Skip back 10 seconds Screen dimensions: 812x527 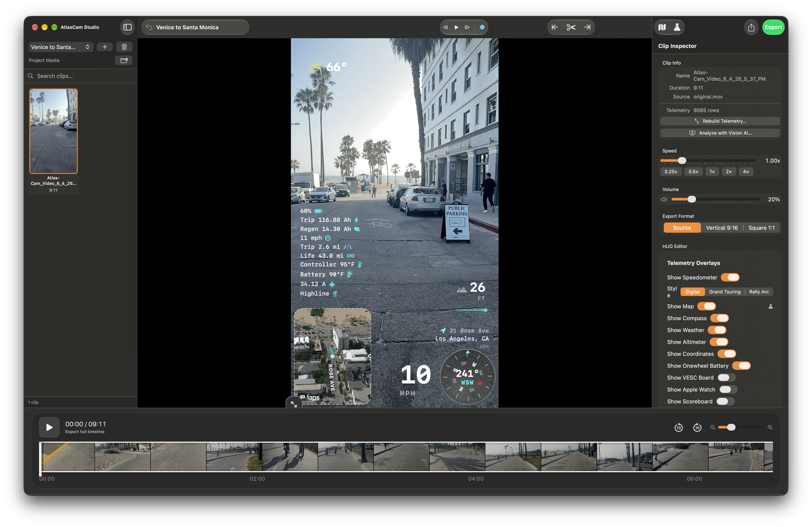pos(679,427)
